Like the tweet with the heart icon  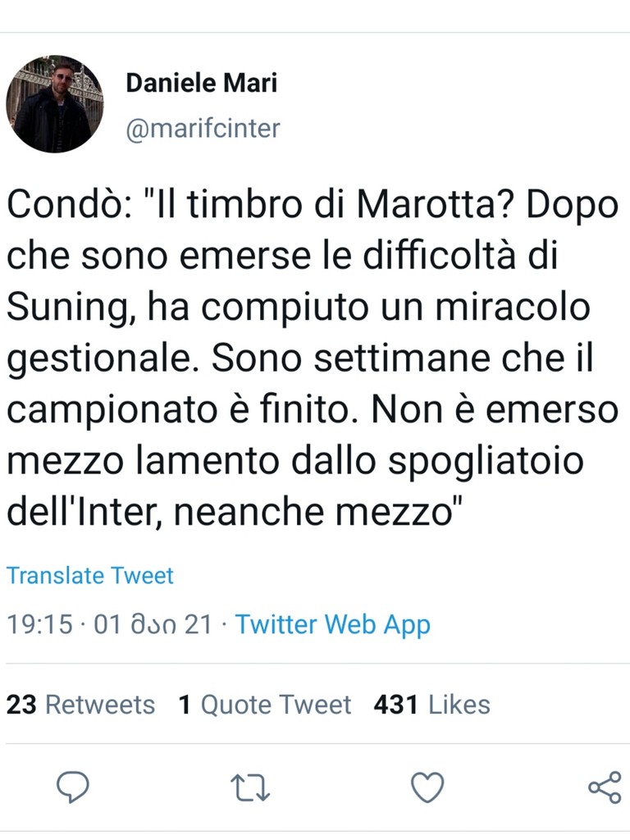tap(427, 788)
